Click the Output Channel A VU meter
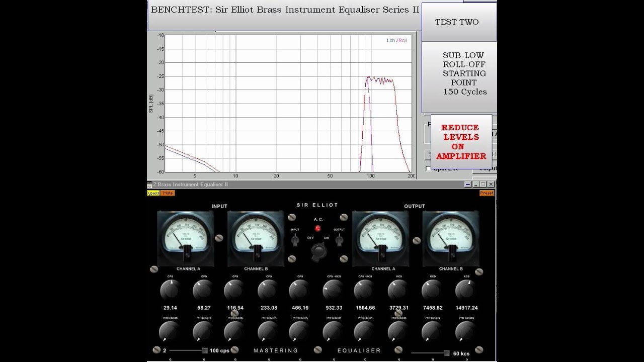 (x=381, y=238)
